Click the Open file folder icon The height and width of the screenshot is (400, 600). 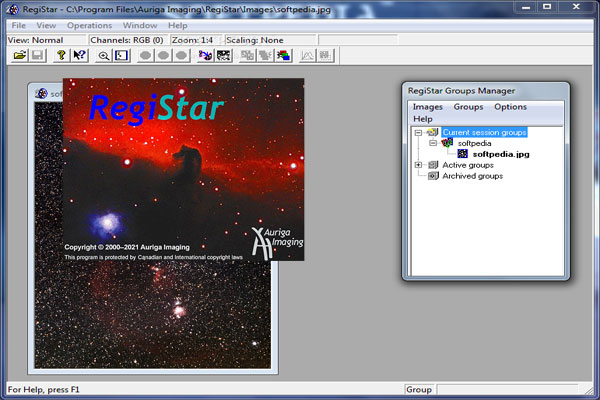(x=20, y=56)
